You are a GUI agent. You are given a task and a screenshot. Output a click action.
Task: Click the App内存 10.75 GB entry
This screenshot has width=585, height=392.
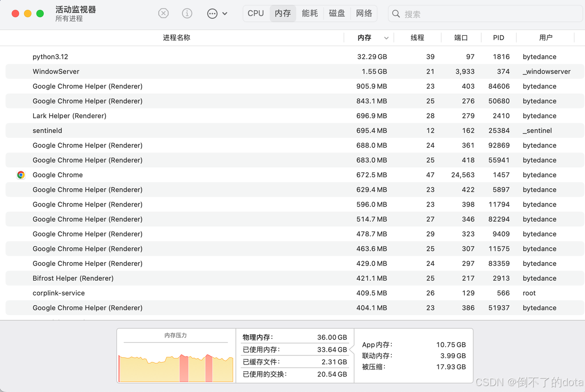[x=414, y=345]
